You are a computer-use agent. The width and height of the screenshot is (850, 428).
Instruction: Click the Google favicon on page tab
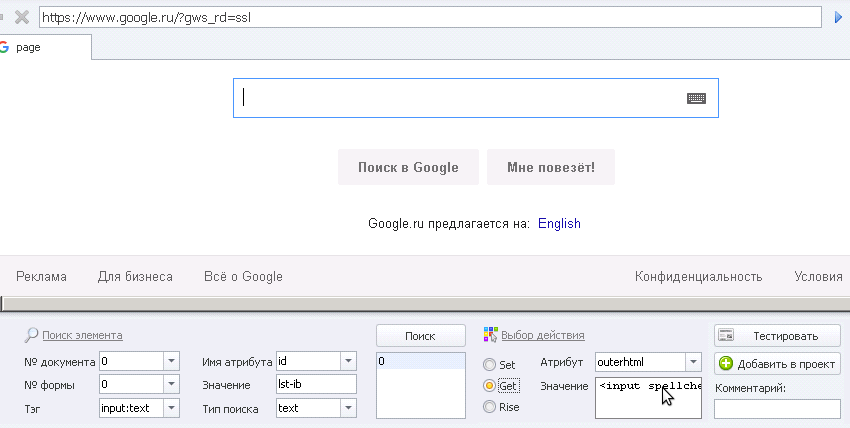[4, 47]
